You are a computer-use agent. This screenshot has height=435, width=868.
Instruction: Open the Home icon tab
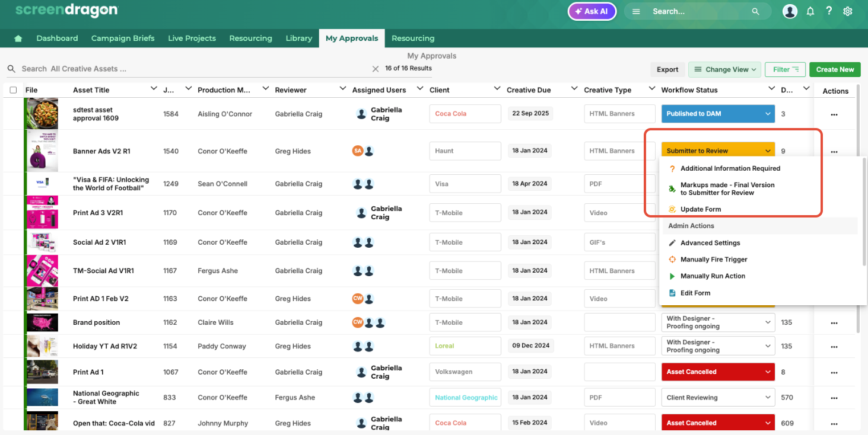pos(18,39)
